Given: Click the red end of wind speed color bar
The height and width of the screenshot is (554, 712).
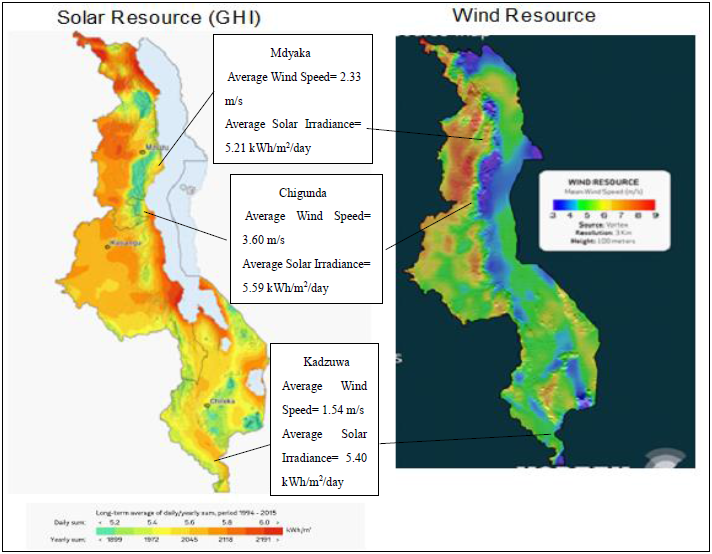Looking at the screenshot, I should coord(654,203).
